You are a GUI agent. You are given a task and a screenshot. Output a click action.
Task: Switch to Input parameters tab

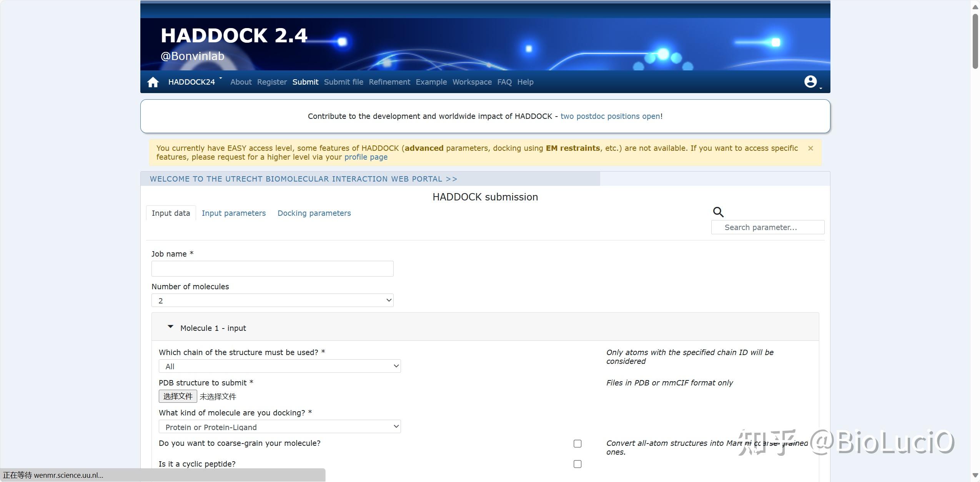click(x=233, y=213)
